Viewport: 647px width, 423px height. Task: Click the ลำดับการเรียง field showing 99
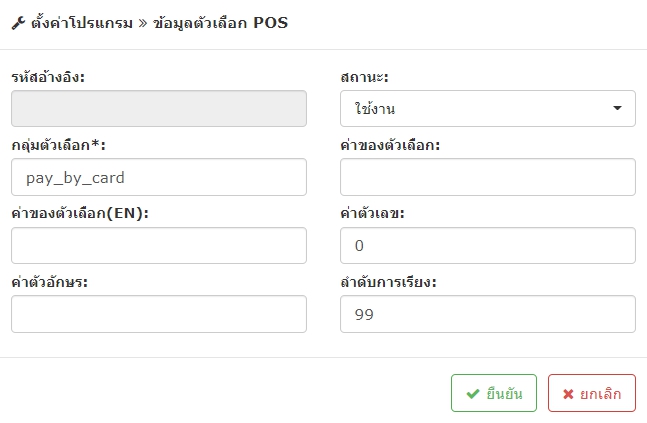pos(488,314)
